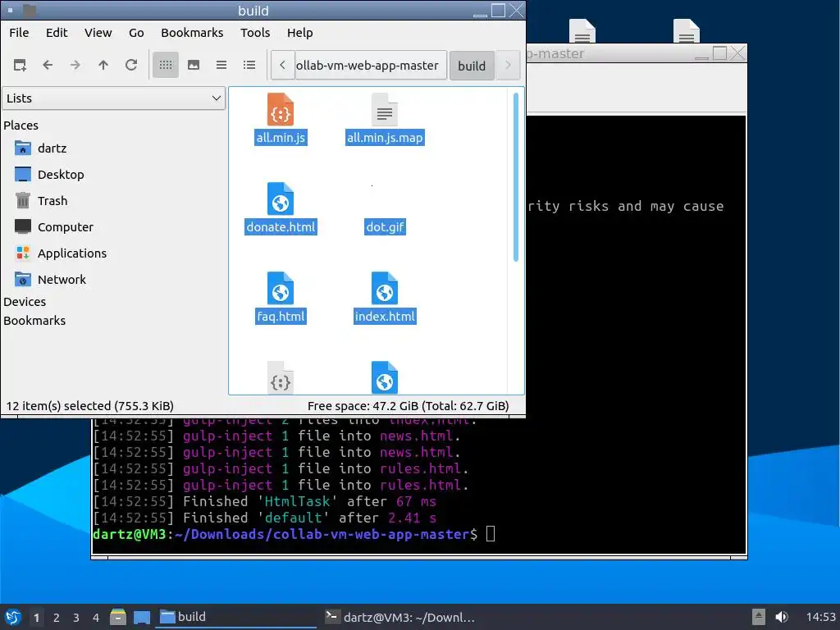Click the show desktop taskbar icon

pyautogui.click(x=142, y=617)
